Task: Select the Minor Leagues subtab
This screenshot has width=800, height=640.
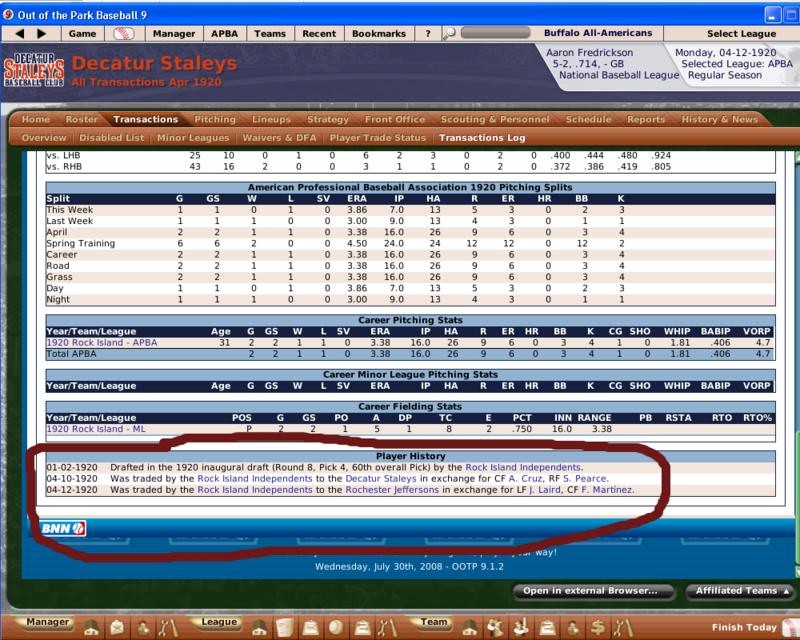Action: (x=193, y=138)
